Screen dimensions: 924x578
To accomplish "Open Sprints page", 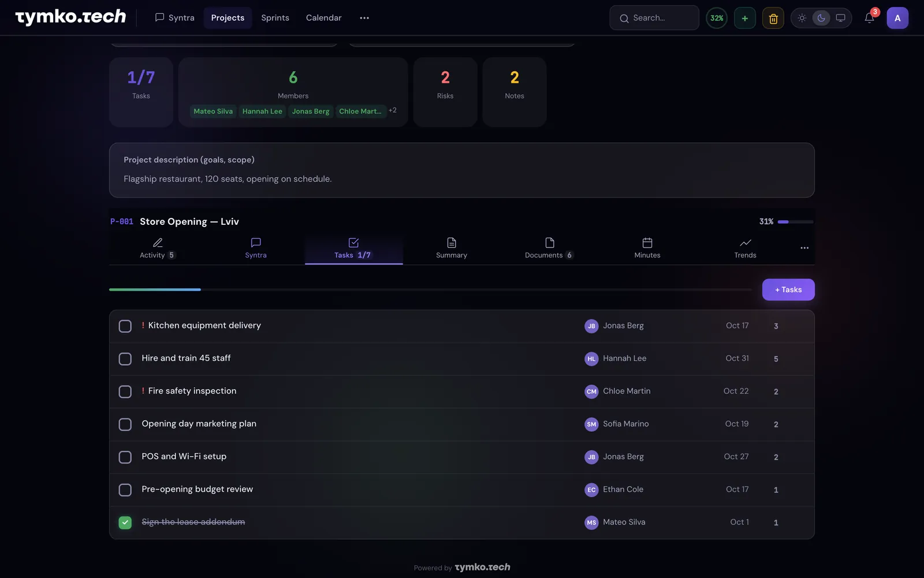I will click(x=275, y=18).
